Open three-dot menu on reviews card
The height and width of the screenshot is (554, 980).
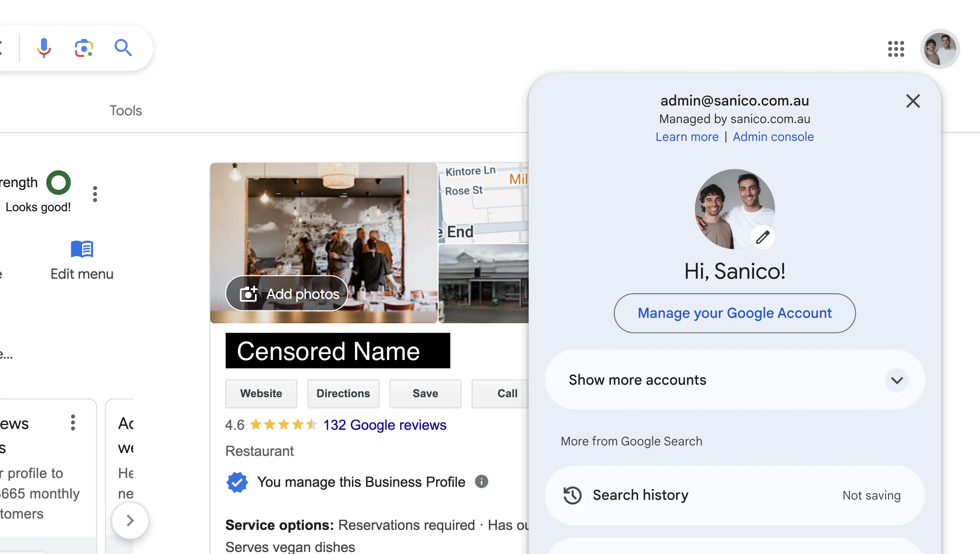(73, 423)
